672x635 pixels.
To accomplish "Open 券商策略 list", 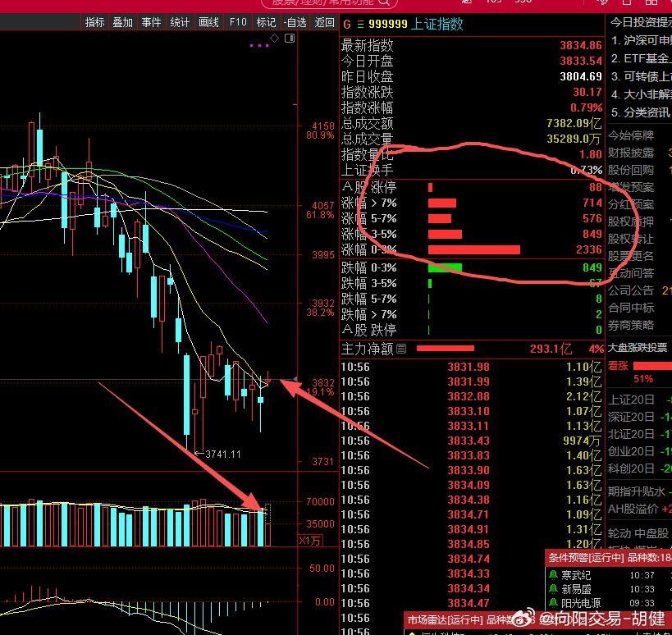I will tap(631, 326).
